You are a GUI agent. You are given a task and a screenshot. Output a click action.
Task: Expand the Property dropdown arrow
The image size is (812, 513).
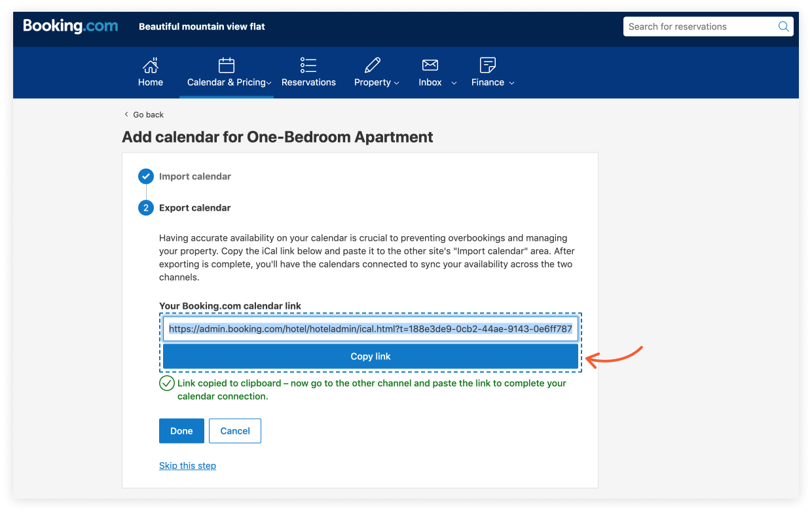point(396,83)
